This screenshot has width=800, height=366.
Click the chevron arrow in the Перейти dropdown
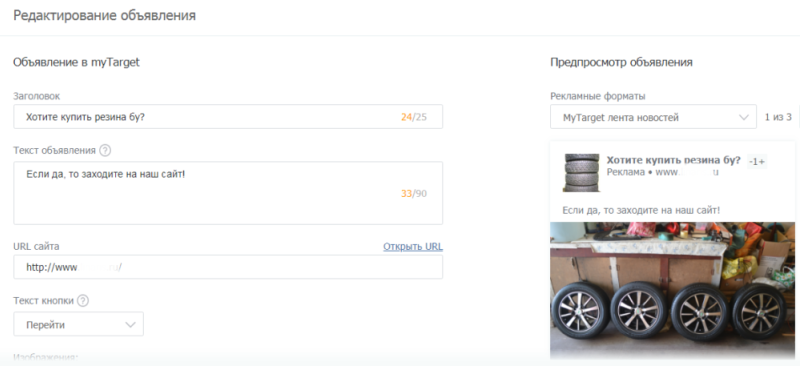130,325
